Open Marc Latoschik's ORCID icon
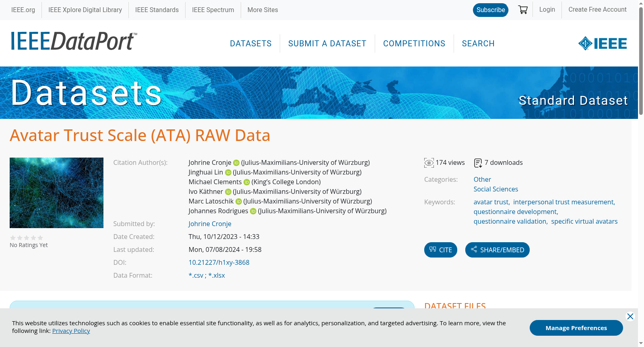This screenshot has height=347, width=644. [239, 202]
